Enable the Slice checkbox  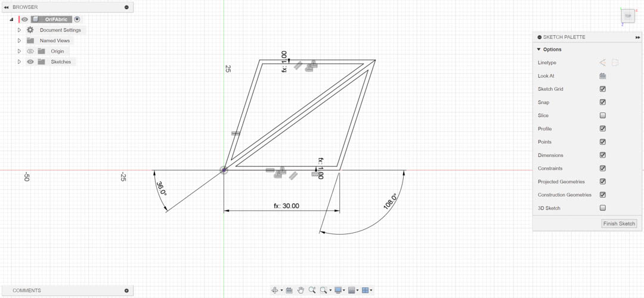coord(602,115)
